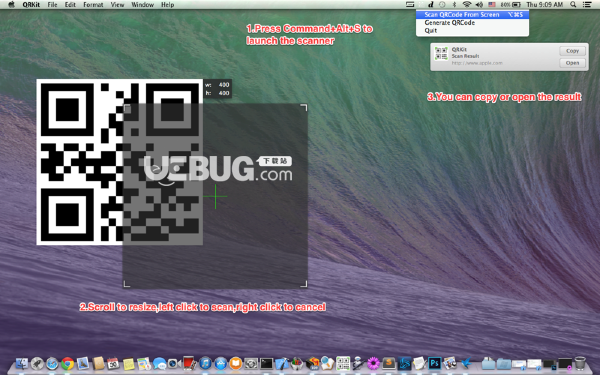Open Notification Center list icon
Viewport: 600px width, 375px height.
[587, 5]
